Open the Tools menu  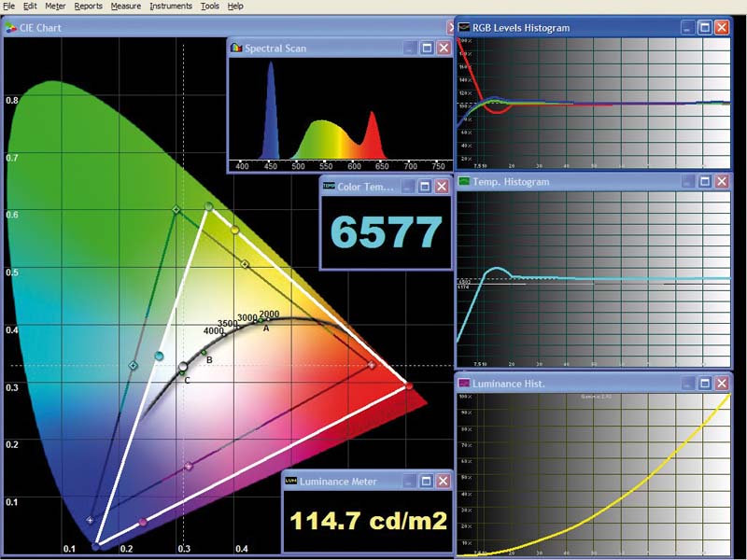tap(209, 7)
